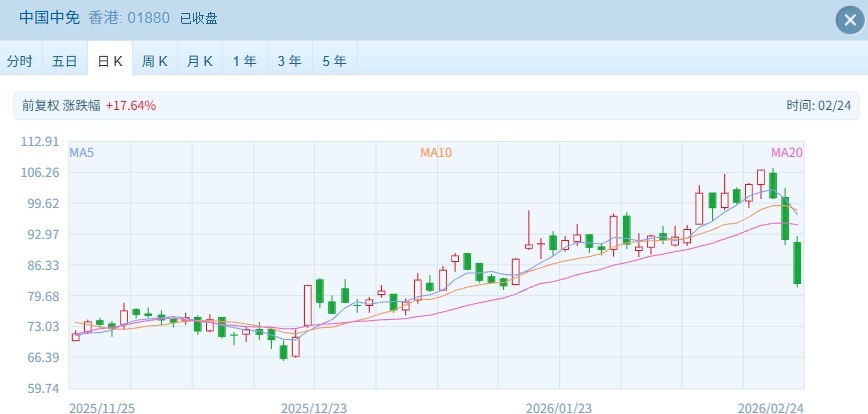Click the 2025/11/25 date label
The width and height of the screenshot is (868, 414).
[102, 408]
